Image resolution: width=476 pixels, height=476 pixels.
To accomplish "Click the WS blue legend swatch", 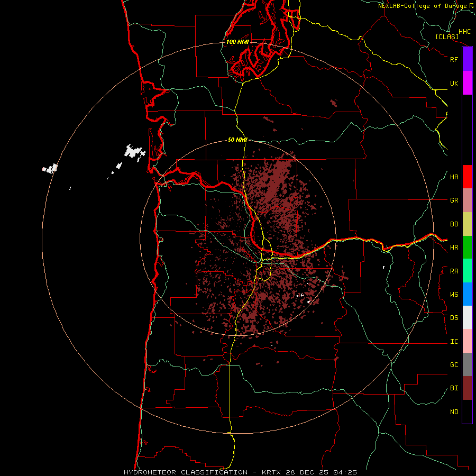I will pos(467,294).
